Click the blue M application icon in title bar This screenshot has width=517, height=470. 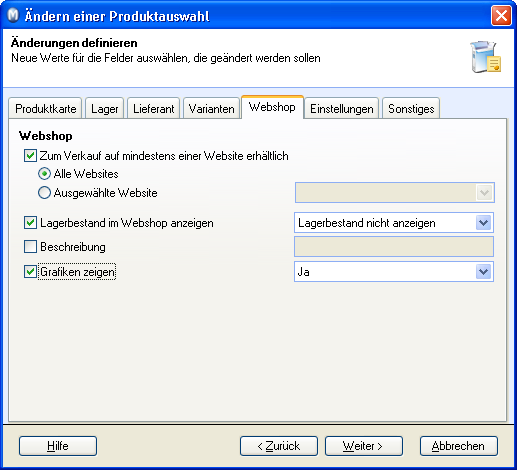coord(13,16)
